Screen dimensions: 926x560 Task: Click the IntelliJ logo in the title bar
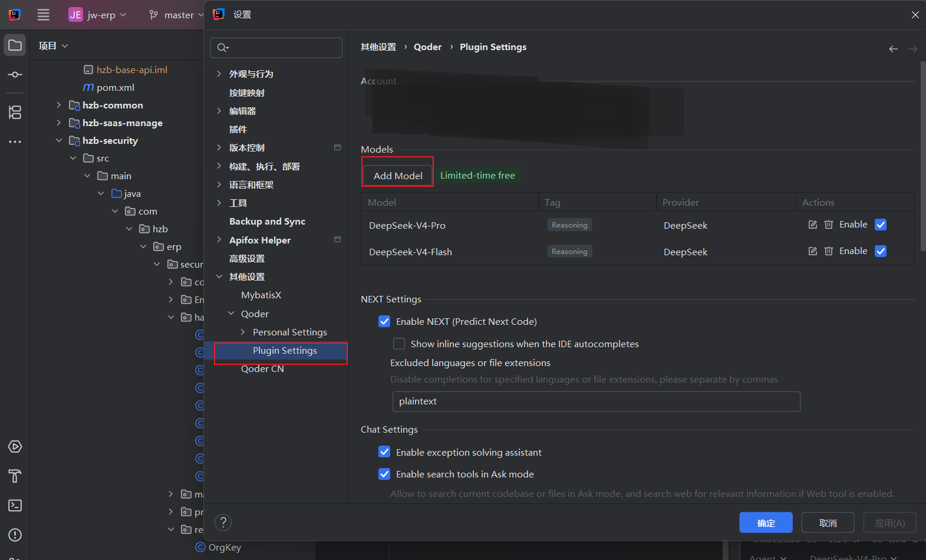[x=15, y=15]
